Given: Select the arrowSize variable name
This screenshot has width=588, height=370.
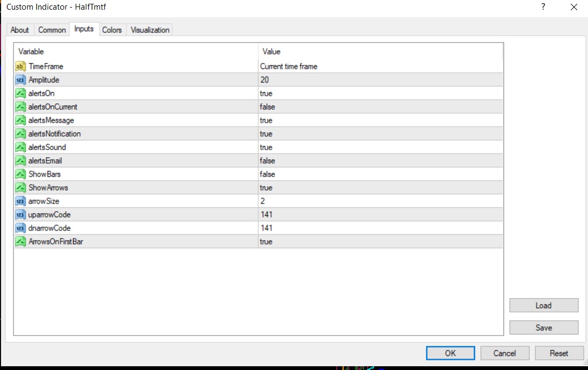Looking at the screenshot, I should tap(44, 201).
